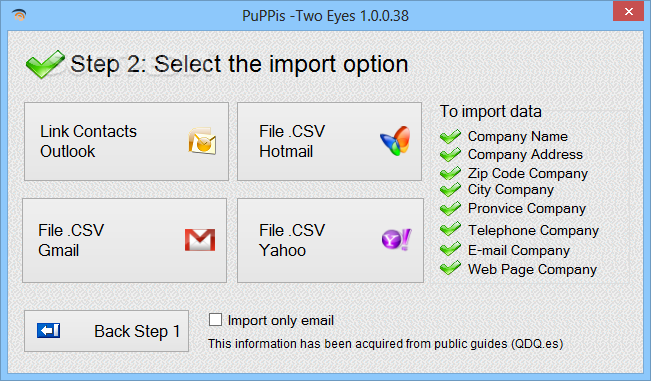Click the 'Company Name' text
Viewport: 651px width, 381px height.
point(518,137)
